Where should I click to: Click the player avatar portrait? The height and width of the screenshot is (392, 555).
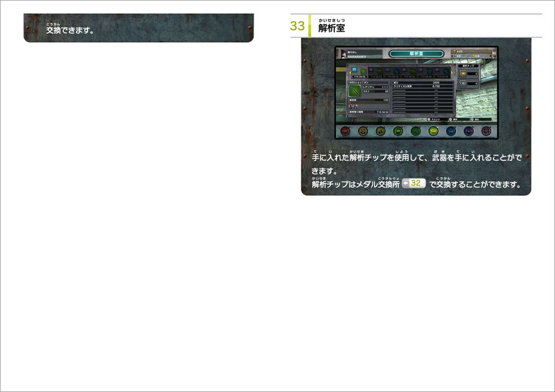344,54
